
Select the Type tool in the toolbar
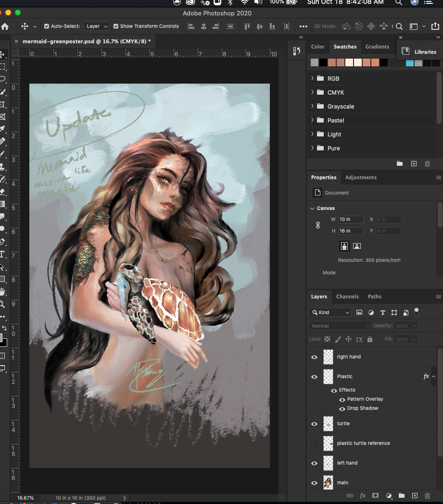pyautogui.click(x=2, y=254)
